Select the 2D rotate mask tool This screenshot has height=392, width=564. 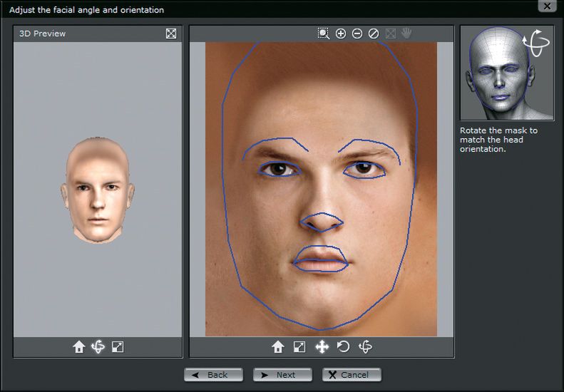pyautogui.click(x=343, y=347)
